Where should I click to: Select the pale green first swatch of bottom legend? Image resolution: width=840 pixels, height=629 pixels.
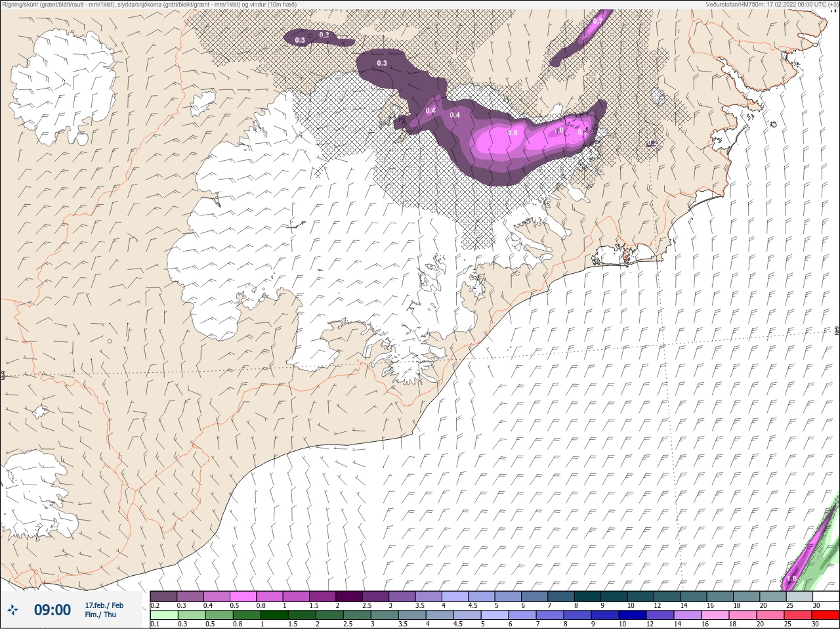pos(163,615)
